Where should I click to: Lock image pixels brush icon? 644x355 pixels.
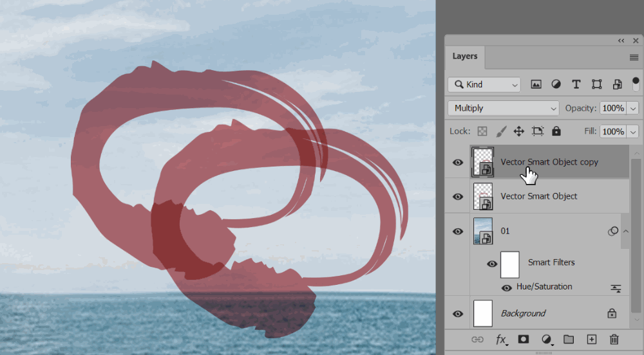501,131
